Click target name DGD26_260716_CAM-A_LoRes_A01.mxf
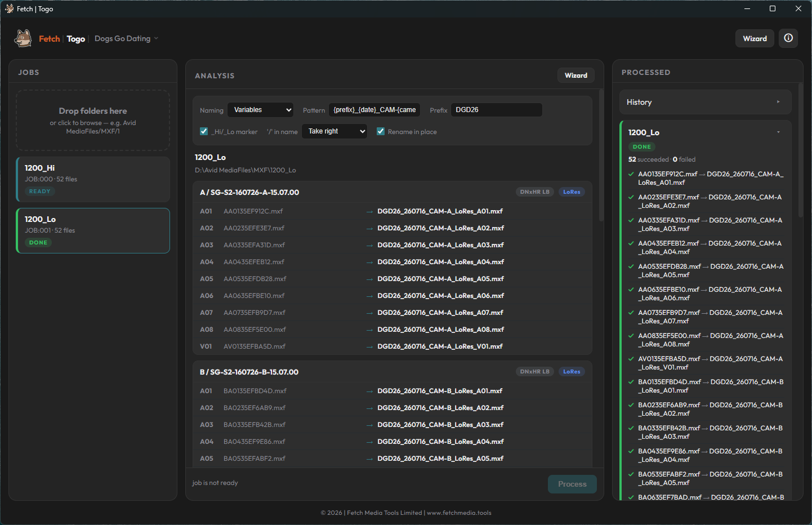Viewport: 812px width, 525px height. click(440, 211)
